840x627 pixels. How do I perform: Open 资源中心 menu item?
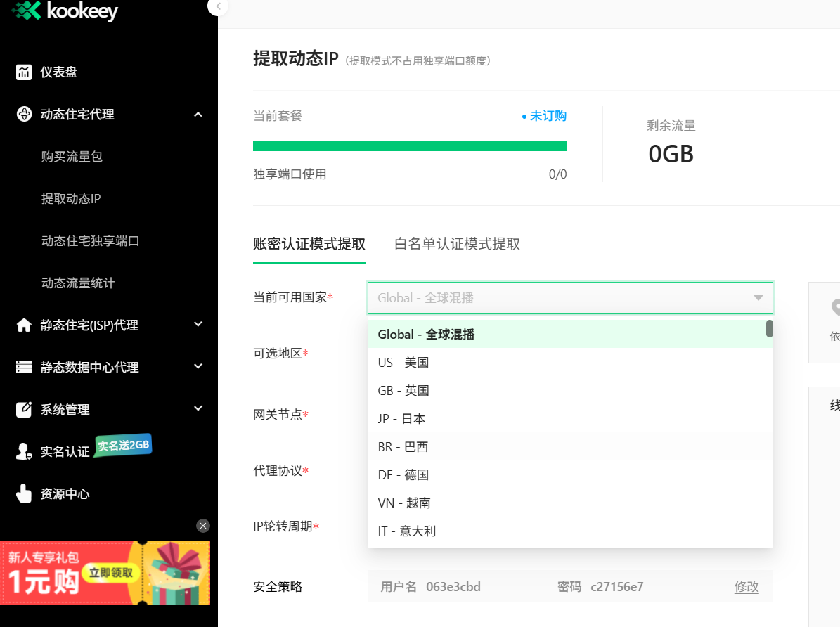tap(65, 493)
